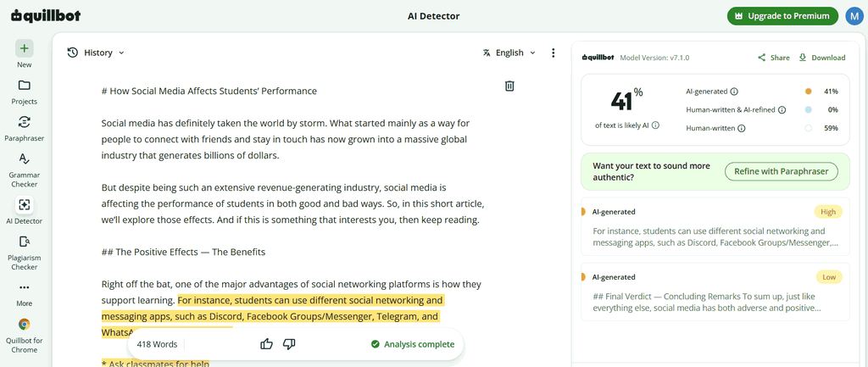868x367 pixels.
Task: Click the AI Detector page title
Action: point(433,16)
